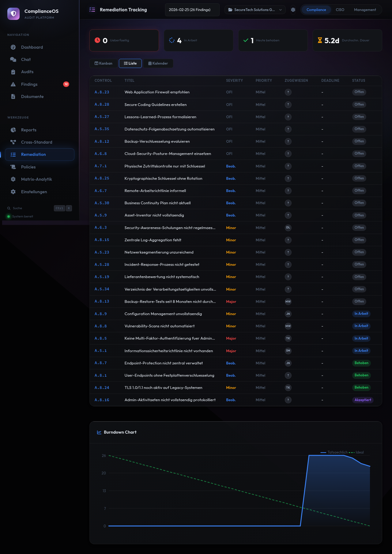This screenshot has width=392, height=554.
Task: Click the DL assignee avatar for Security-Awareness
Action: pyautogui.click(x=288, y=228)
